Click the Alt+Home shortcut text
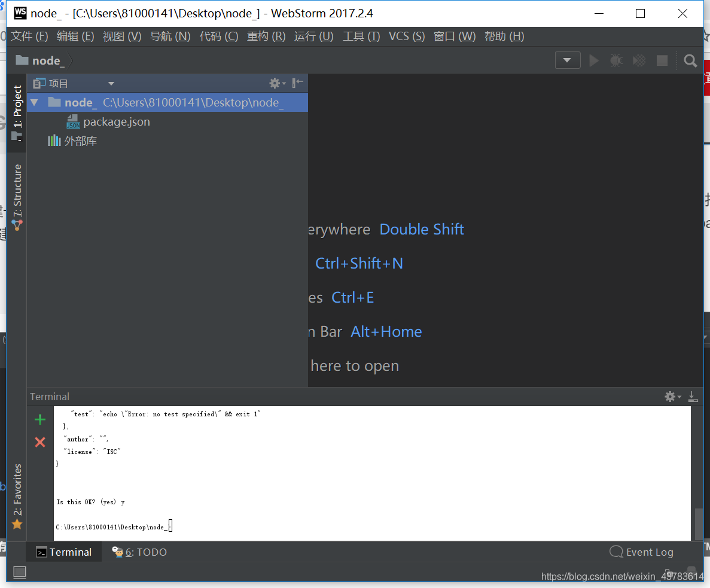710x588 pixels. (x=386, y=332)
